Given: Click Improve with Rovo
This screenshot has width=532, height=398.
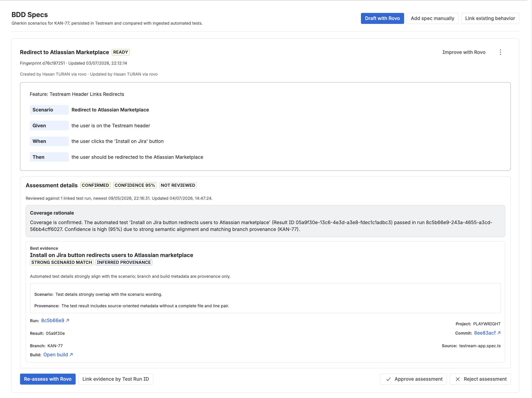Looking at the screenshot, I should coord(464,52).
